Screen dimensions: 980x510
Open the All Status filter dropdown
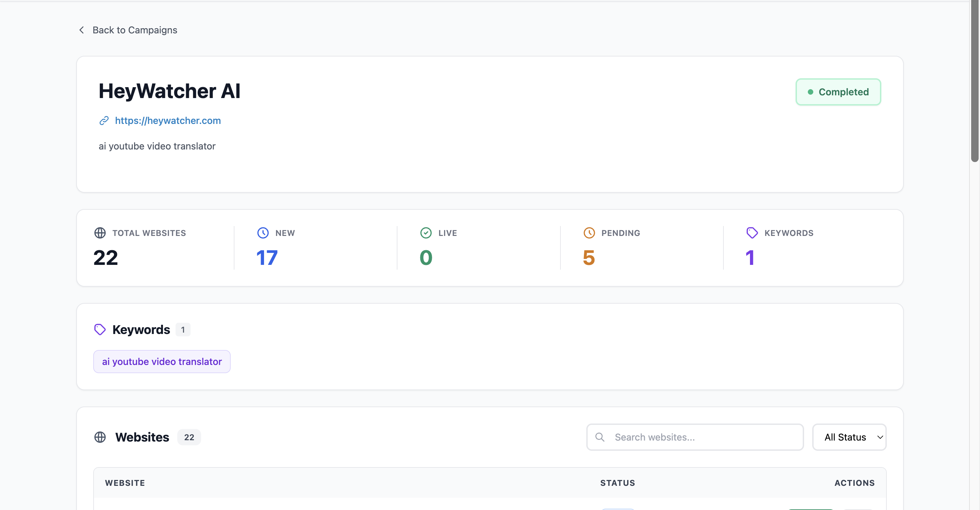click(x=849, y=437)
